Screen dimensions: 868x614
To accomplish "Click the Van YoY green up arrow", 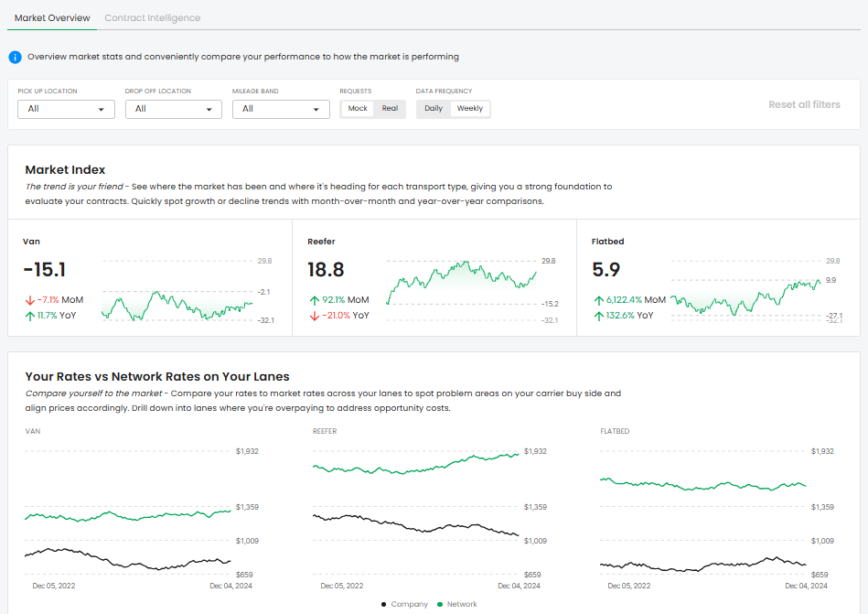I will click(x=30, y=316).
